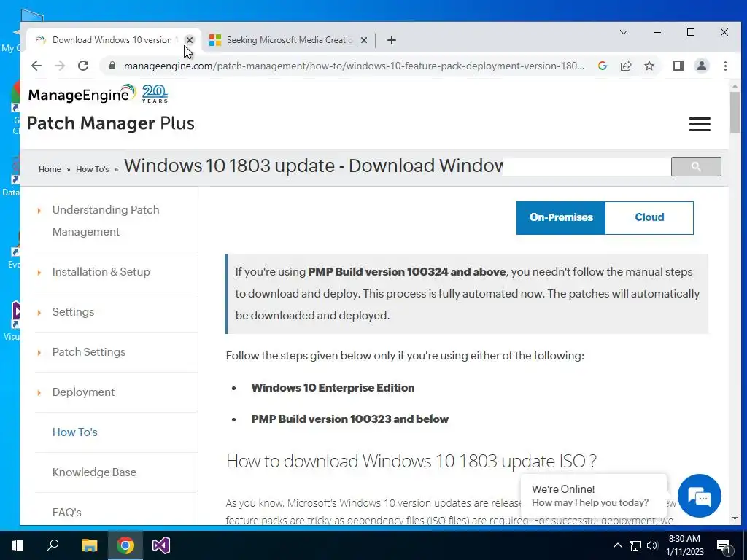
Task: Open the live chat bubble icon
Action: point(700,496)
